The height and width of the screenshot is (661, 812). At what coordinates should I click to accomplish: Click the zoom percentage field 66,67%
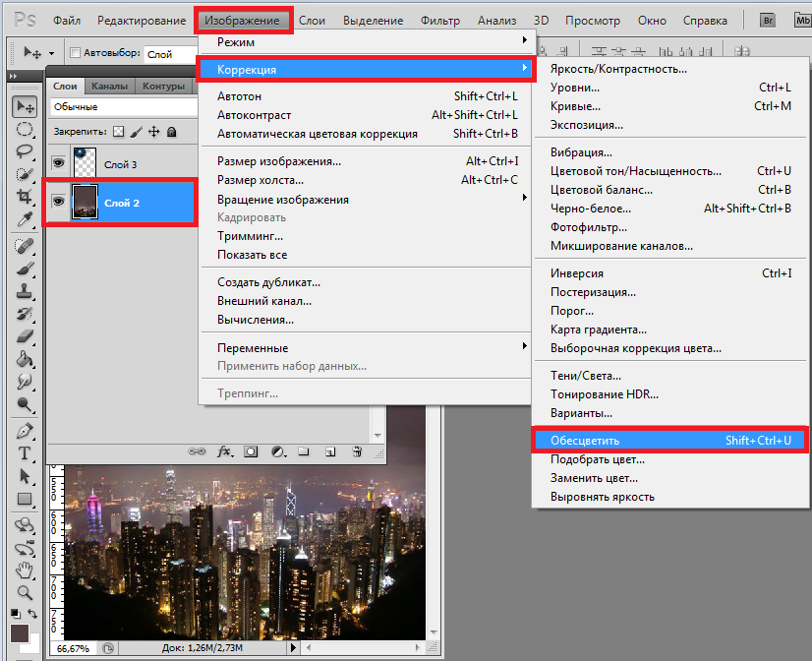73,648
